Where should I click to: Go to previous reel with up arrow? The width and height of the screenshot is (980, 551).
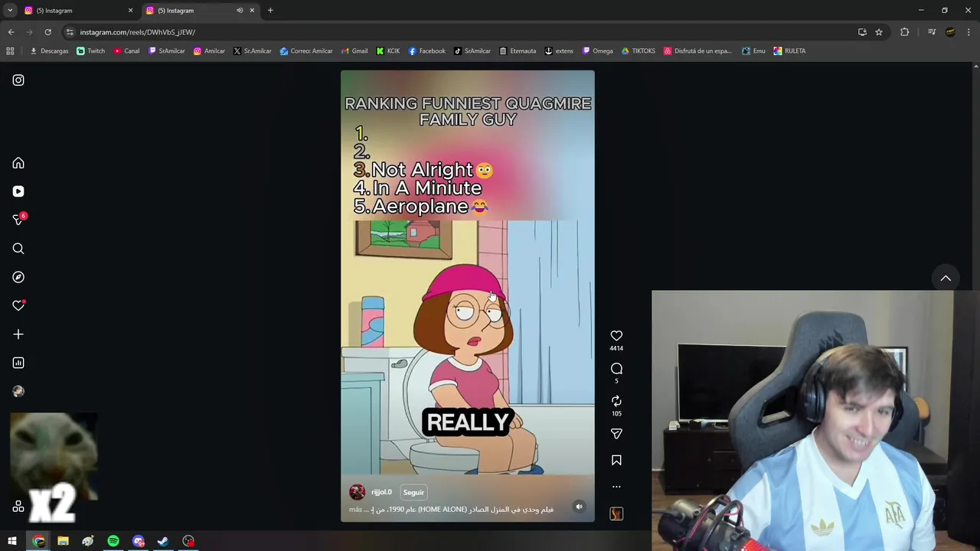coord(946,279)
